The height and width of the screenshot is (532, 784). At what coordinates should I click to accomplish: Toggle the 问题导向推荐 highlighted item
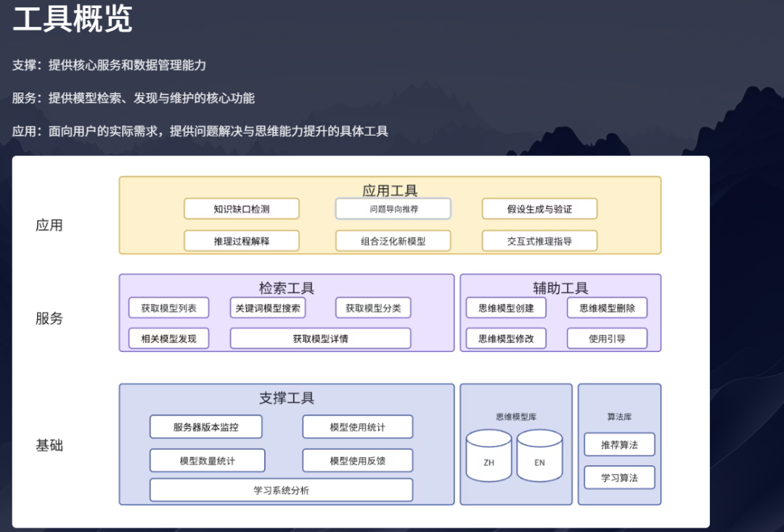[x=393, y=208]
